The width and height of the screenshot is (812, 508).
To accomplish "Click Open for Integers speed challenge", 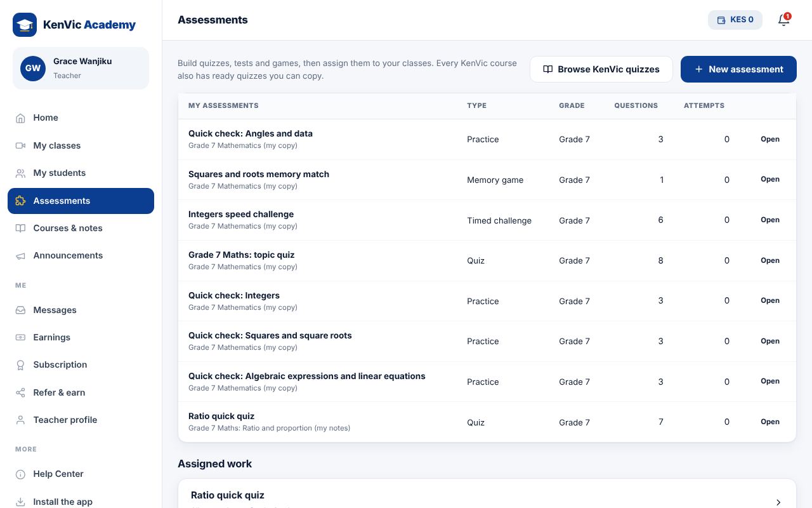I will pos(770,220).
